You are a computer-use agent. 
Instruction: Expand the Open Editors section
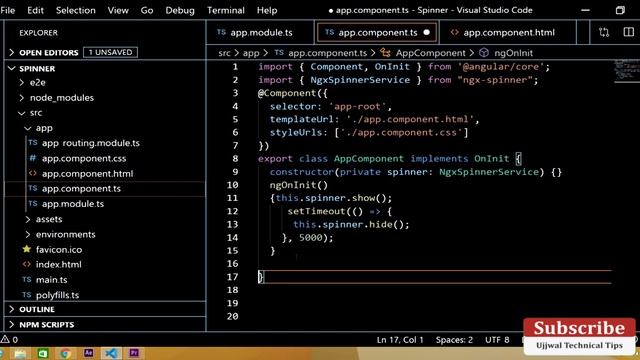pos(11,52)
